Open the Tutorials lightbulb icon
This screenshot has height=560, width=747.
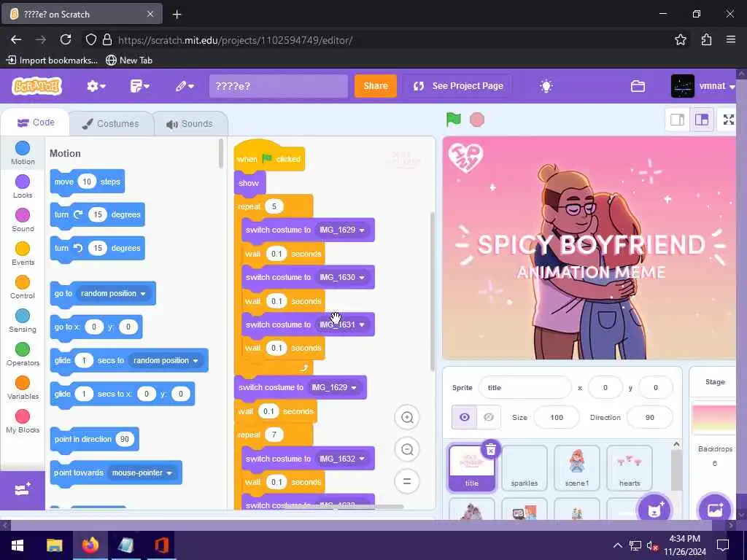coord(546,86)
